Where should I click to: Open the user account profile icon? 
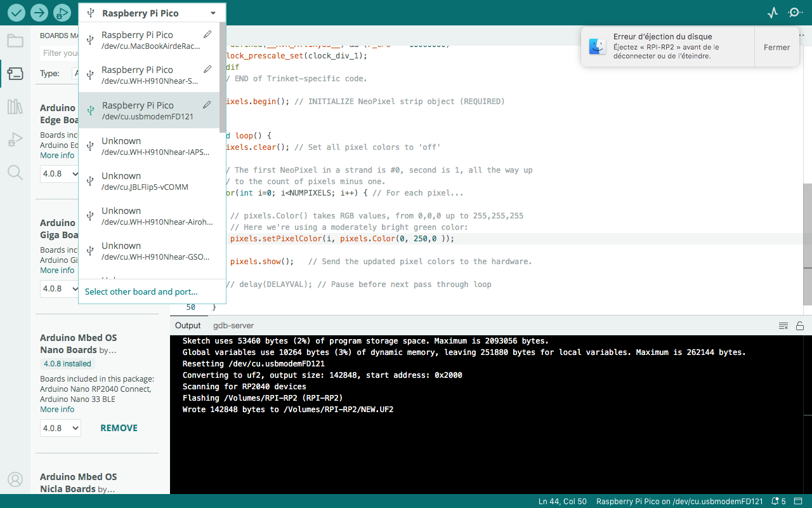click(x=15, y=479)
